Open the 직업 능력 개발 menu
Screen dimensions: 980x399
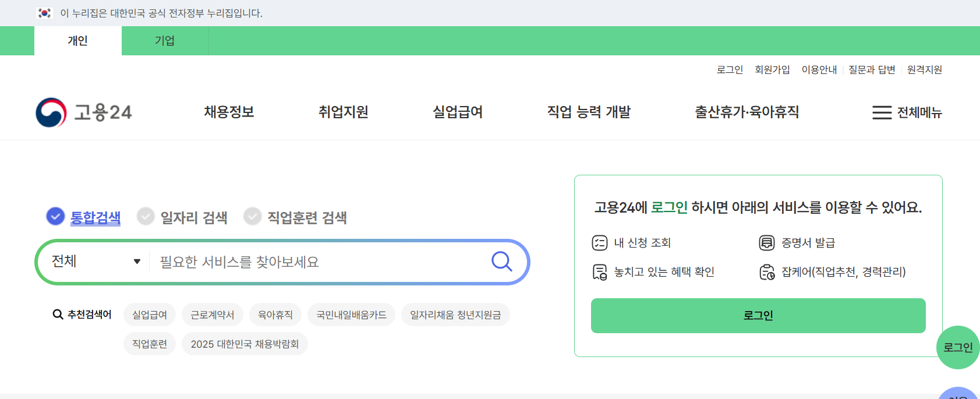[x=589, y=112]
